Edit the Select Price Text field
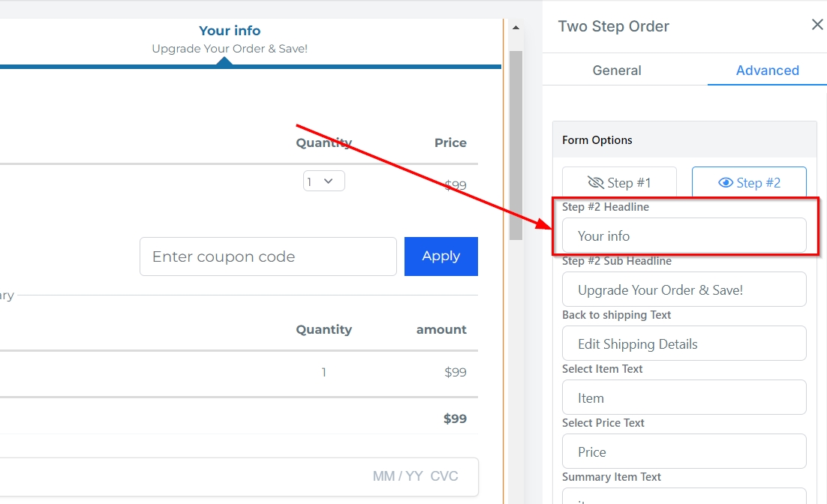Viewport: 827px width, 504px height. pos(684,452)
